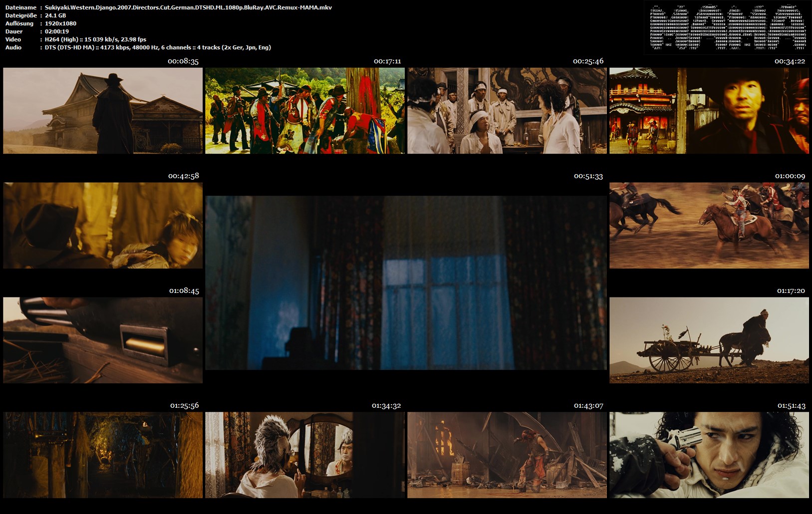The height and width of the screenshot is (514, 812).
Task: Open thumbnail of mule pulling a cart
Action: (709, 340)
